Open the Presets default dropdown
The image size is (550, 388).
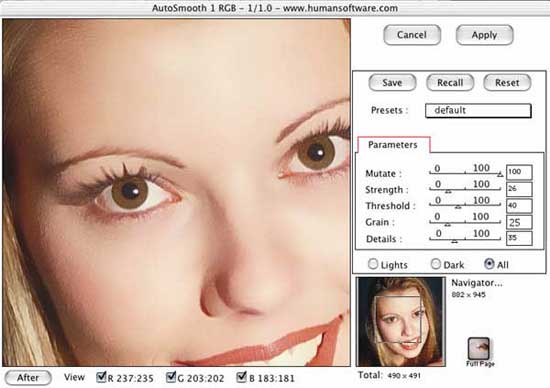point(478,111)
